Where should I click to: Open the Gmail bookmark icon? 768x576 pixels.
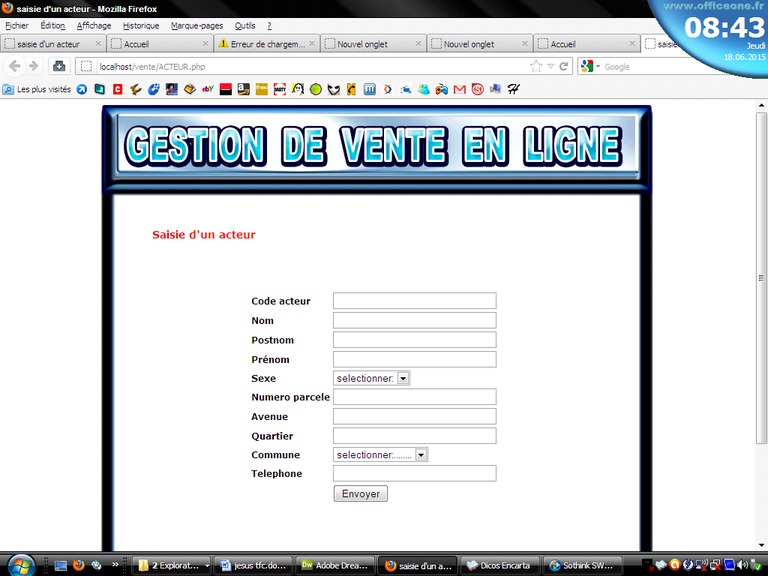[459, 89]
